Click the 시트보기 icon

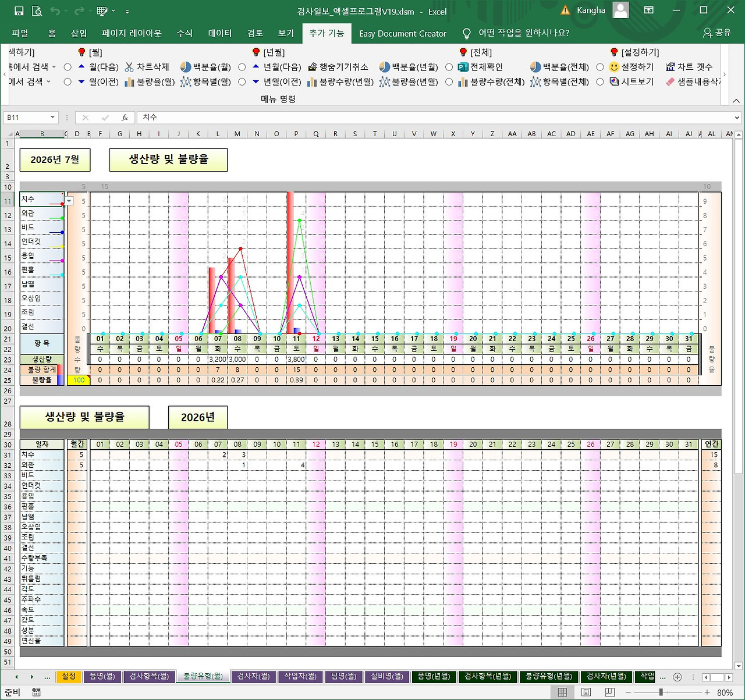(x=614, y=82)
